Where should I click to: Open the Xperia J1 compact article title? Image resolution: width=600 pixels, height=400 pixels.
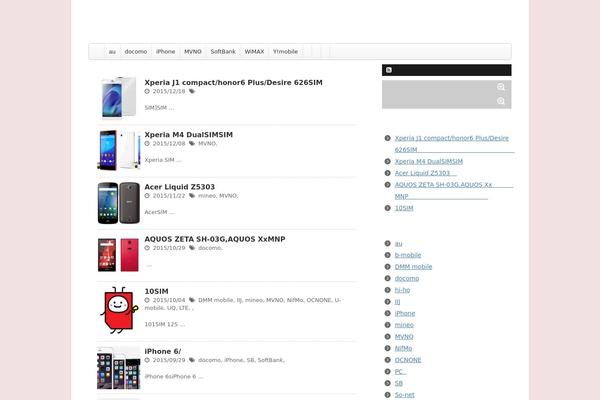pos(233,82)
